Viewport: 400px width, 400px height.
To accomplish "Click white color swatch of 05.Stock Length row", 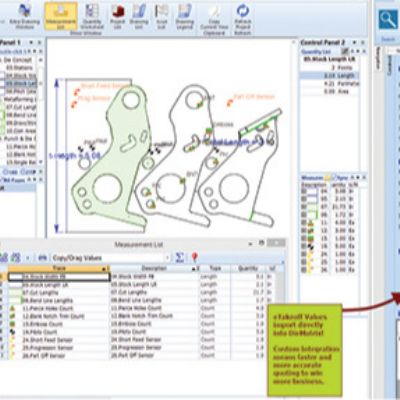I will (15, 285).
